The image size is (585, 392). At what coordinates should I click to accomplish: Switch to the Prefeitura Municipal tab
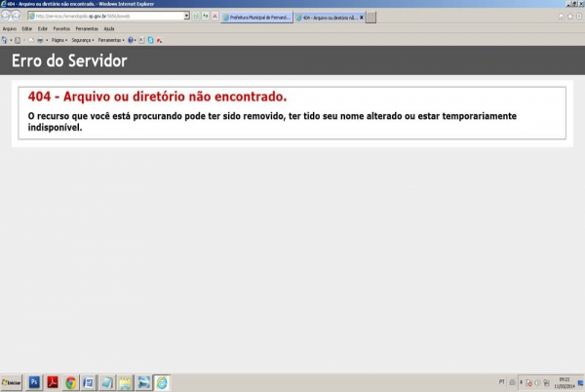[256, 18]
